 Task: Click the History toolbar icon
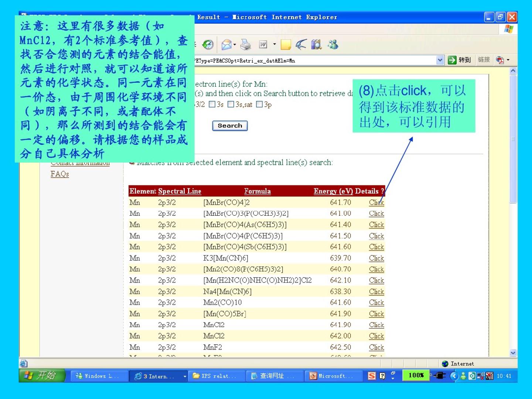pos(208,45)
